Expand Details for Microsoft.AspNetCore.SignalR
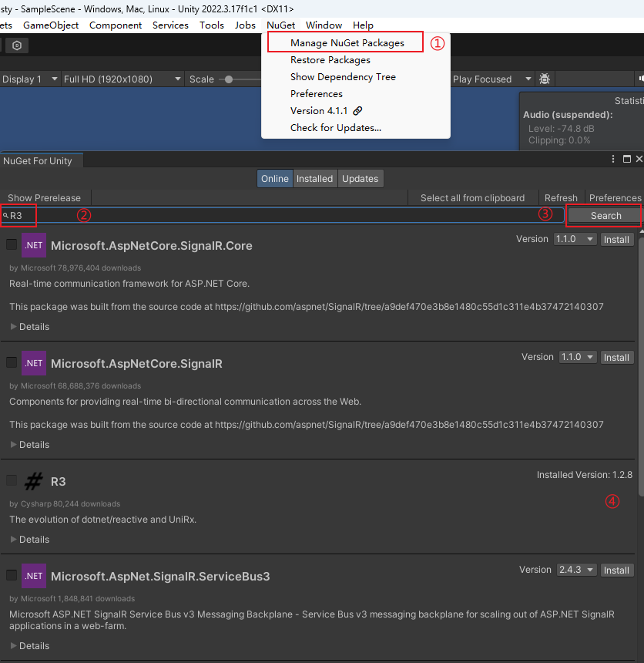644x663 pixels. click(29, 445)
